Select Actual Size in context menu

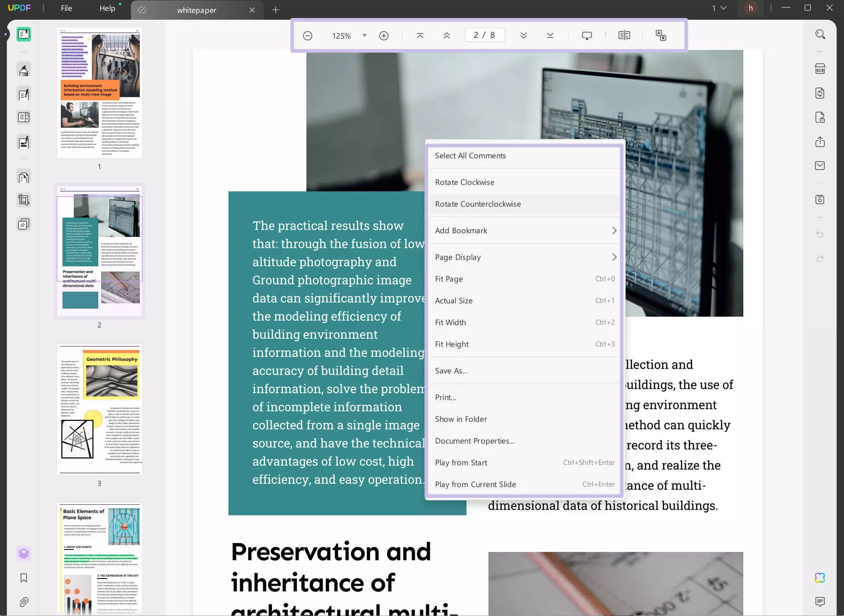[x=525, y=301]
